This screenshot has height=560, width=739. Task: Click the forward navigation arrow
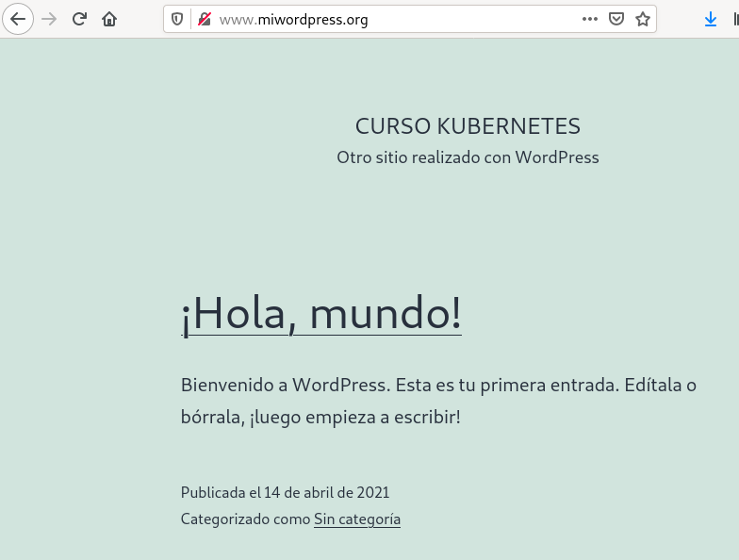pyautogui.click(x=49, y=19)
